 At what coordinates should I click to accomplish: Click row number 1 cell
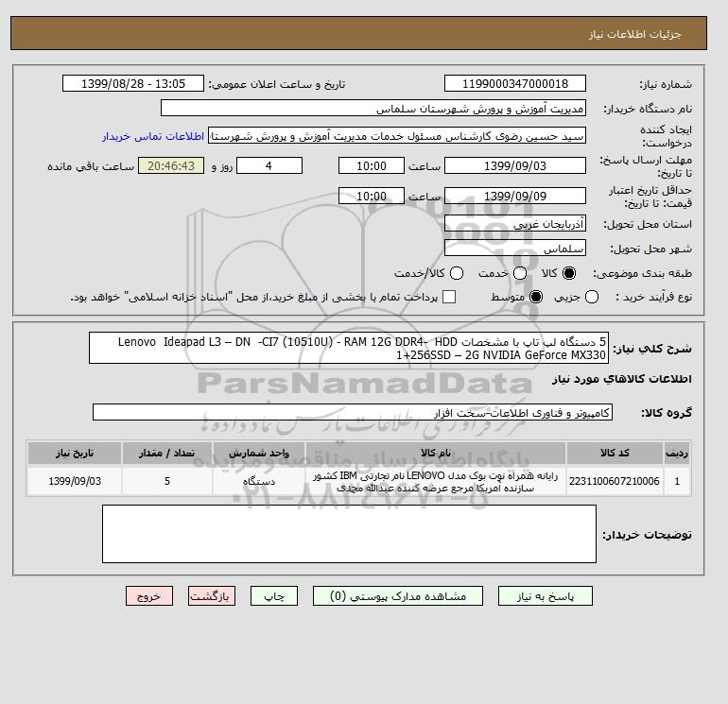coord(677,481)
